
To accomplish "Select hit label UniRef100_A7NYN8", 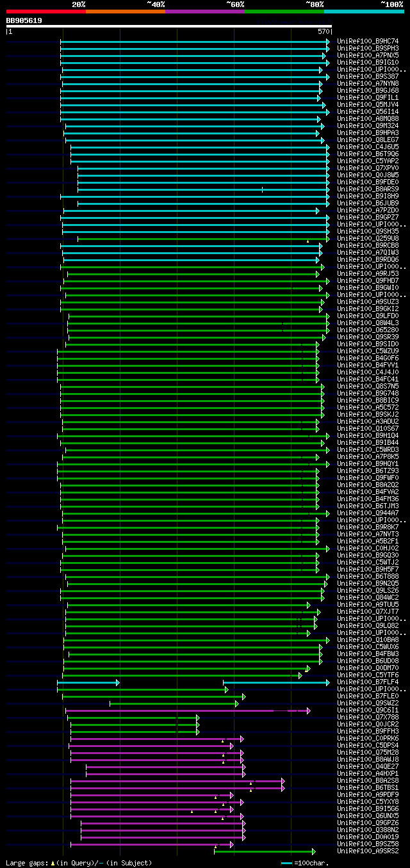I will click(x=368, y=84).
